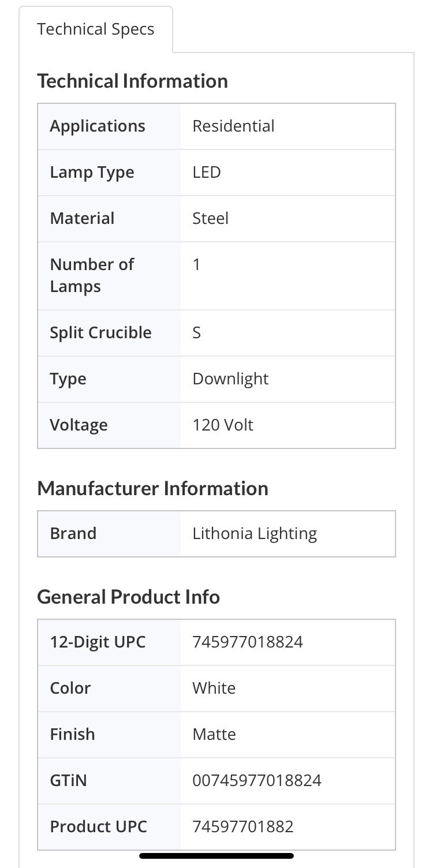Screen dimensions: 433x868
Task: Select the Applications row label
Action: pyautogui.click(x=98, y=126)
